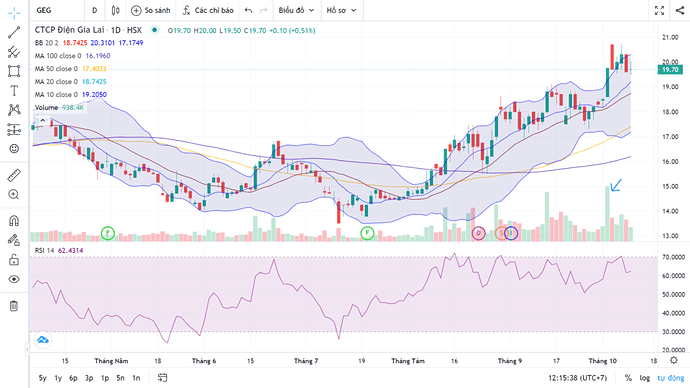Pick the rectangle shape tool
This screenshot has height=388, width=690.
(x=14, y=71)
